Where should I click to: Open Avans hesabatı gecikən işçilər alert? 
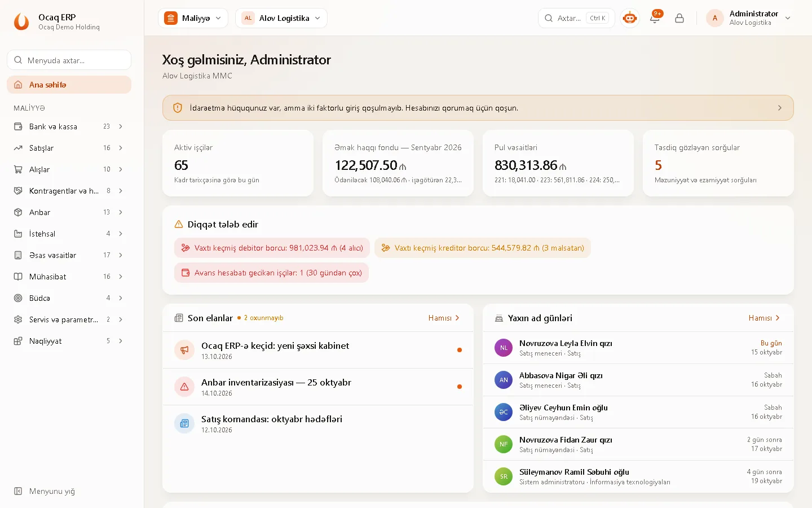tap(271, 273)
